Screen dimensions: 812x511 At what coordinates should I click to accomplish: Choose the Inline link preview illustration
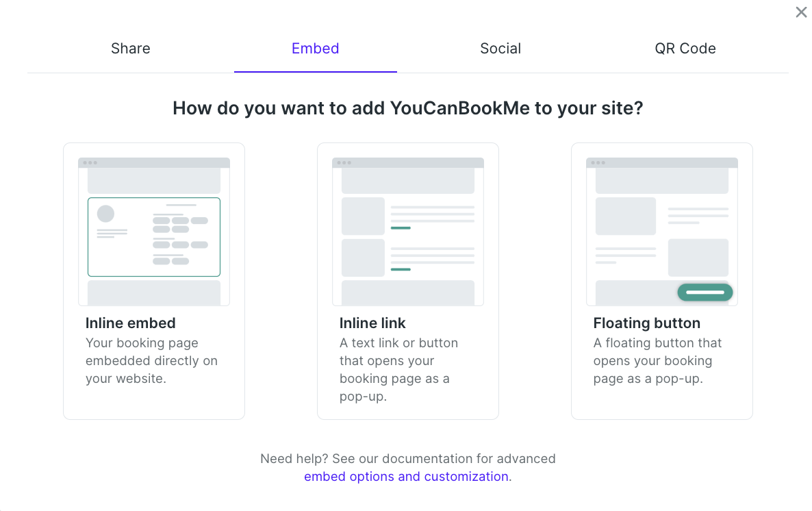[408, 232]
